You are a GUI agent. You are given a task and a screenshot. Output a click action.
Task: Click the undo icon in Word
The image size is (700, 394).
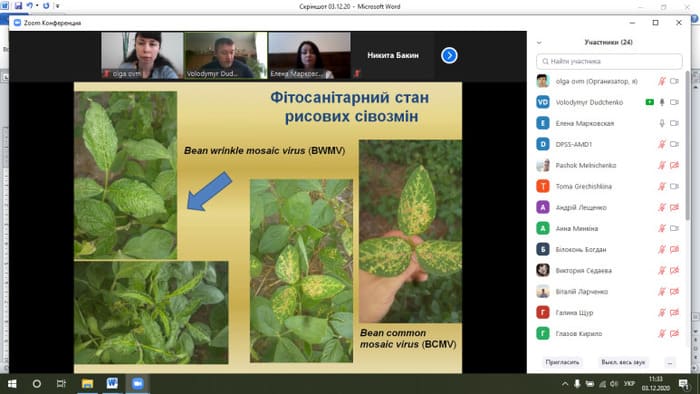(x=29, y=6)
